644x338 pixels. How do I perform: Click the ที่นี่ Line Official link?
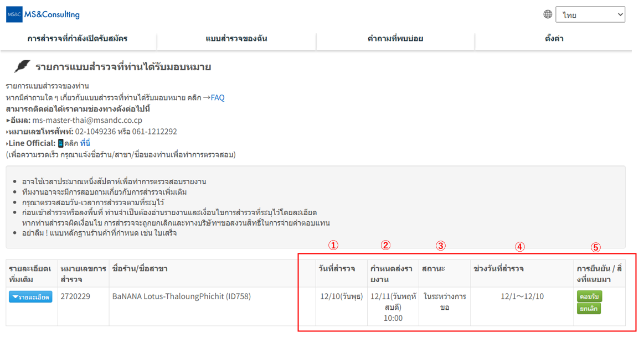click(85, 143)
